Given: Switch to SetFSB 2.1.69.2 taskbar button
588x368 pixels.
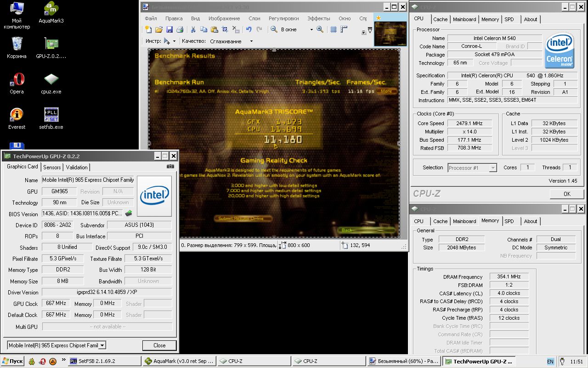Looking at the screenshot, I should click(104, 361).
